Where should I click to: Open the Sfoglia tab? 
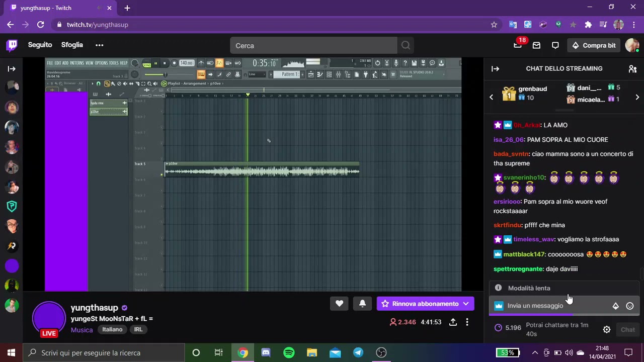click(72, 45)
